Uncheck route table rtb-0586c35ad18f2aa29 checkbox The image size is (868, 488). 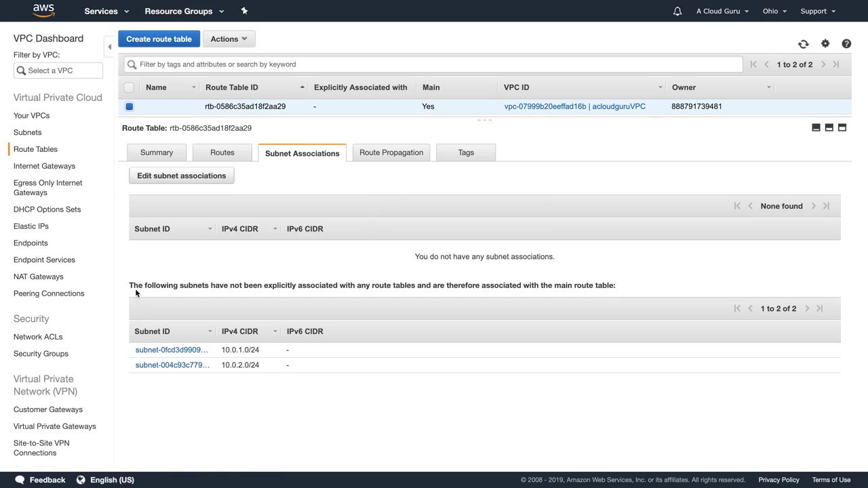click(129, 106)
